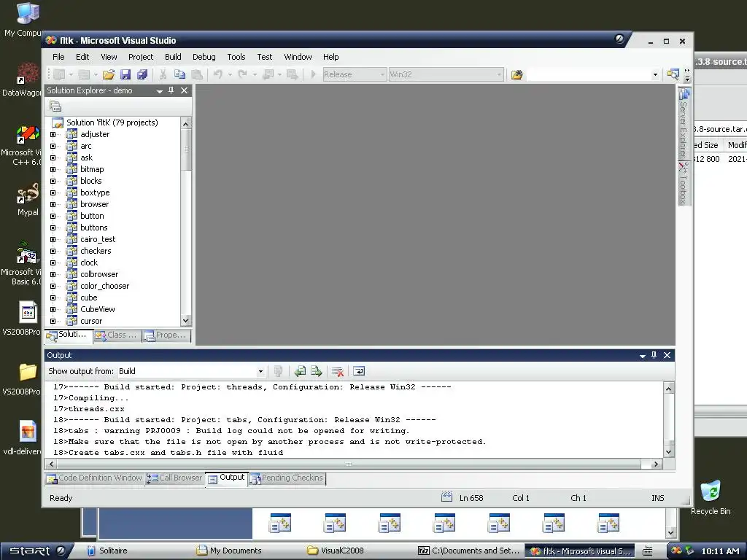Screen dimensions: 747x560
Task: Select the color_chooser project
Action: pyautogui.click(x=104, y=286)
